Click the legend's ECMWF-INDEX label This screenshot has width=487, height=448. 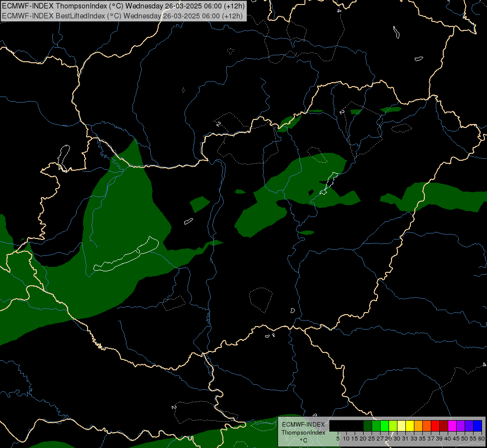point(303,425)
